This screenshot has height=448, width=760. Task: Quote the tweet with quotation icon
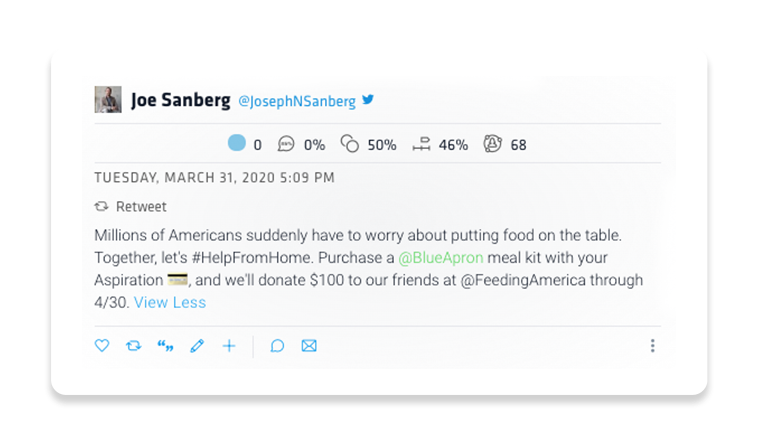(x=165, y=346)
